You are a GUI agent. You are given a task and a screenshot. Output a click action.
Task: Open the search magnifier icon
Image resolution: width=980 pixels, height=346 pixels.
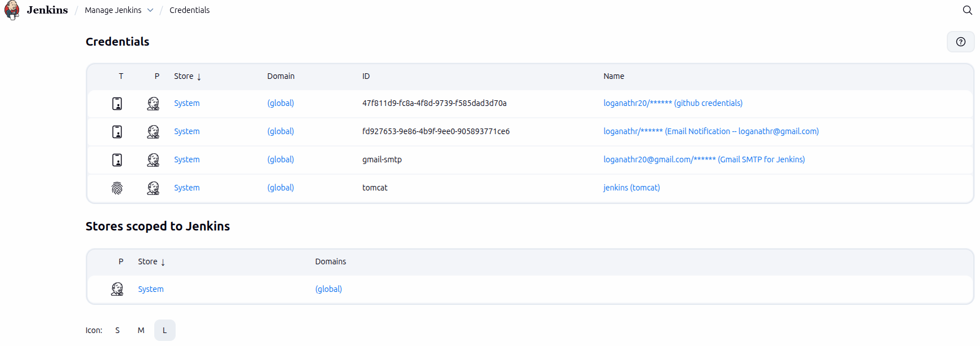pos(968,10)
